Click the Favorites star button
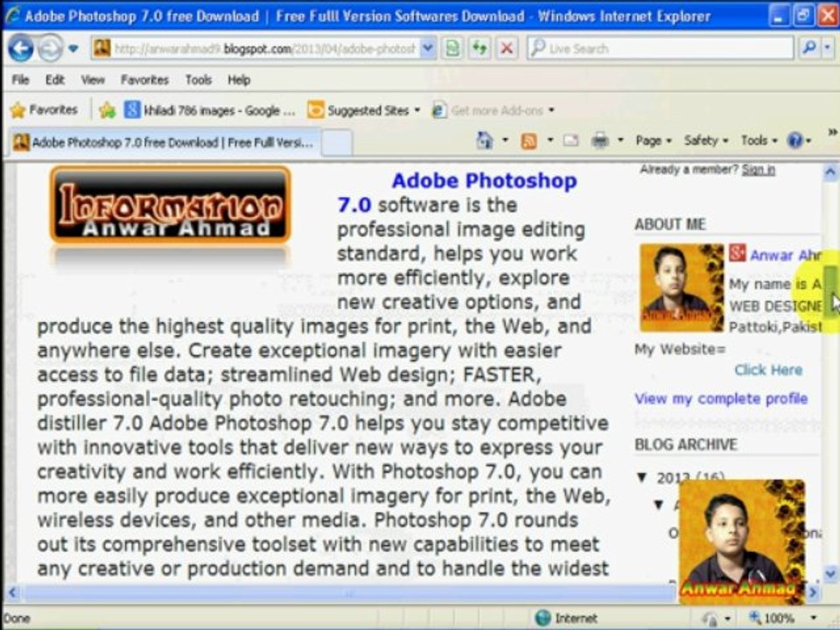 44,110
